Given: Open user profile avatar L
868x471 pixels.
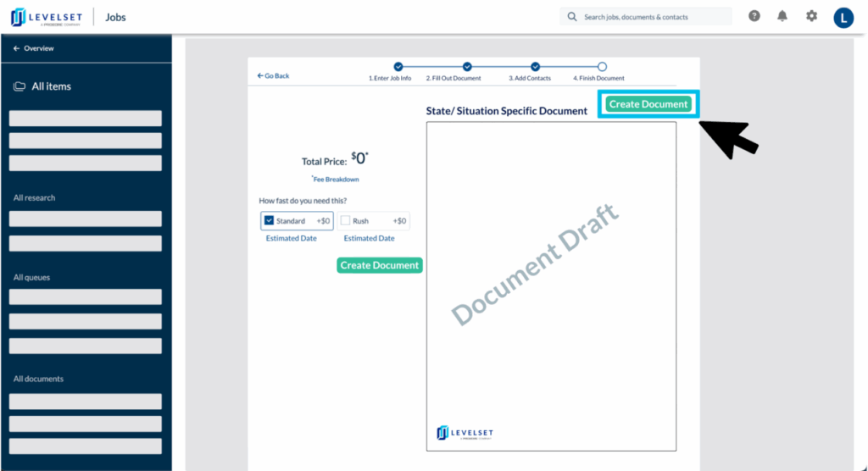Looking at the screenshot, I should 843,17.
